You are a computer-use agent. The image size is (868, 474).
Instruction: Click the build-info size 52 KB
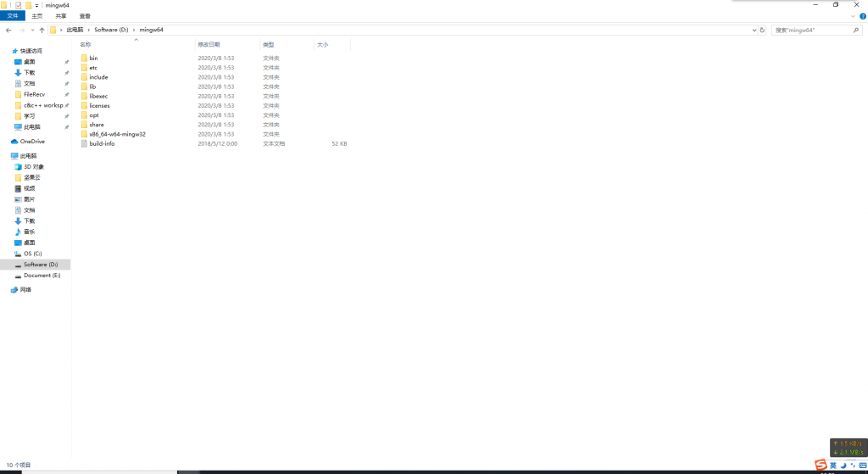coord(339,143)
